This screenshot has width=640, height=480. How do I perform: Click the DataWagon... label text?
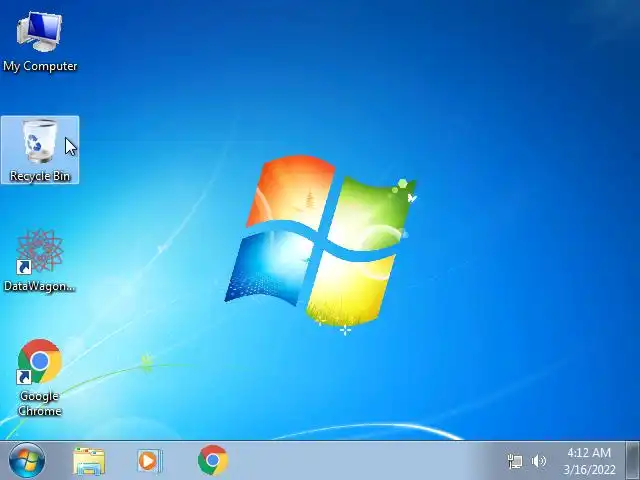pos(40,286)
